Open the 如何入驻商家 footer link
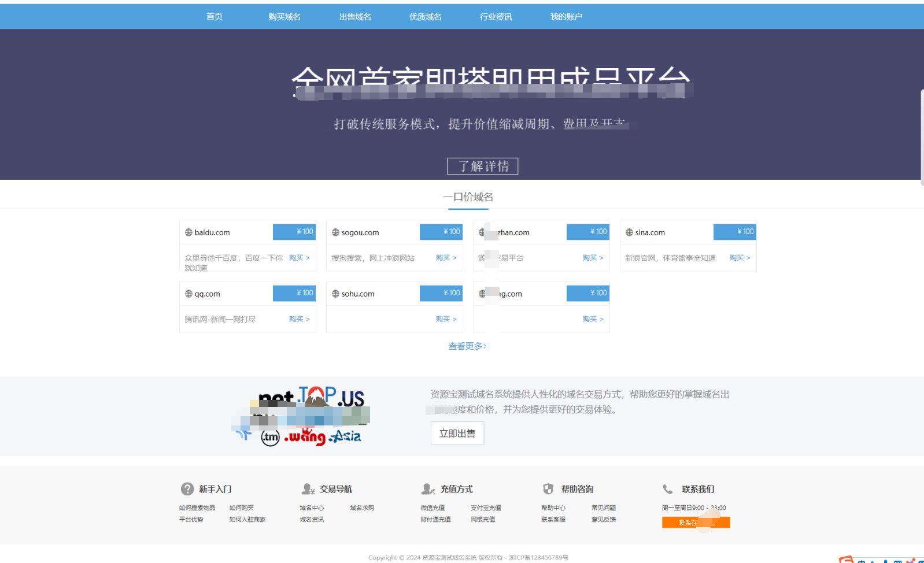 click(247, 520)
